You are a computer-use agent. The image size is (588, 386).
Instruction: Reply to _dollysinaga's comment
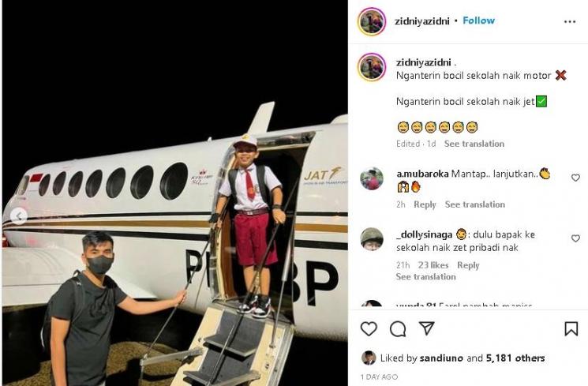tap(468, 265)
